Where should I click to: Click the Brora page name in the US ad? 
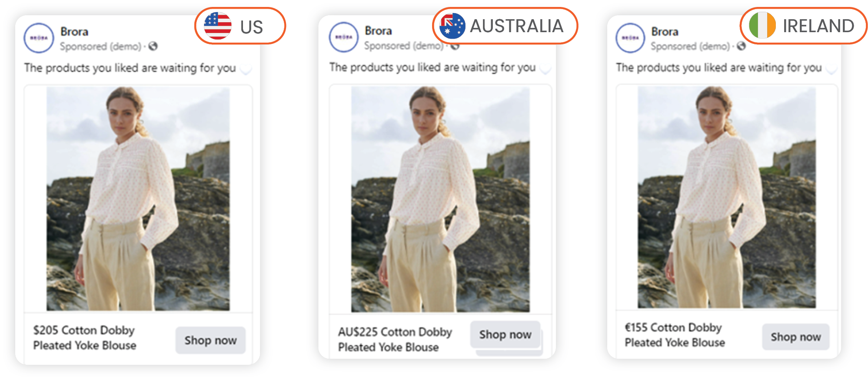coord(74,32)
